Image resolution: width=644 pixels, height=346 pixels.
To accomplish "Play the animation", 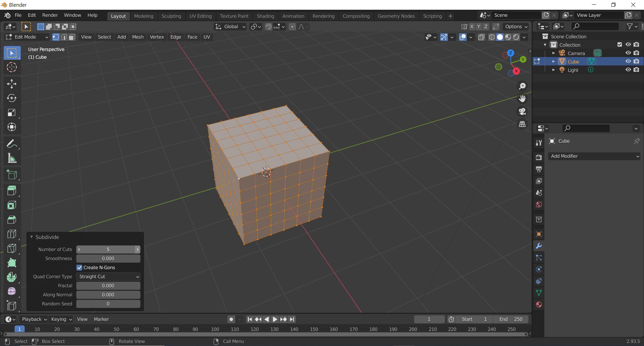I will point(275,319).
